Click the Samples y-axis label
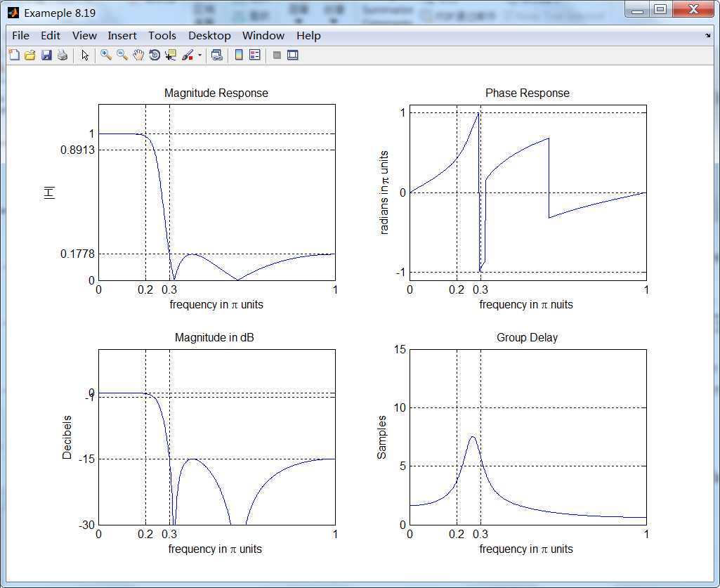Viewport: 720px width, 588px height. click(381, 438)
